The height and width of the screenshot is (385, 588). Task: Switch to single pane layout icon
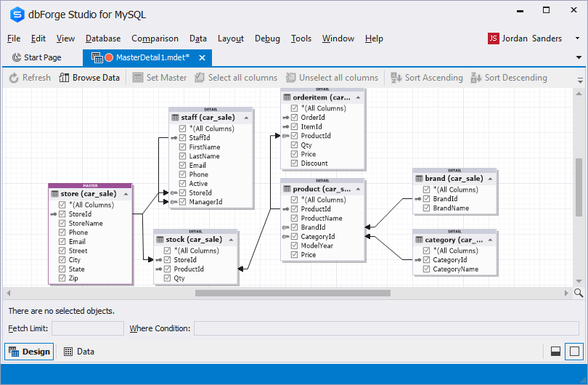point(574,352)
